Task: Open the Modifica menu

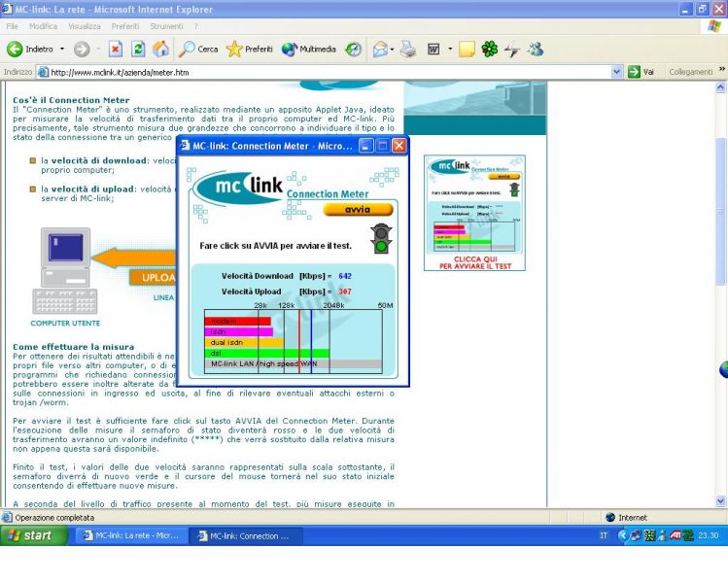Action: [43, 26]
